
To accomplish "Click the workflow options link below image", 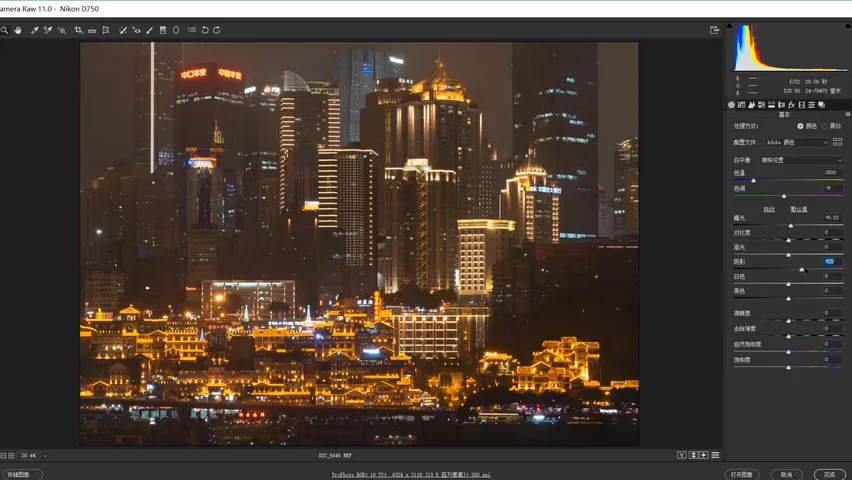I will point(411,475).
